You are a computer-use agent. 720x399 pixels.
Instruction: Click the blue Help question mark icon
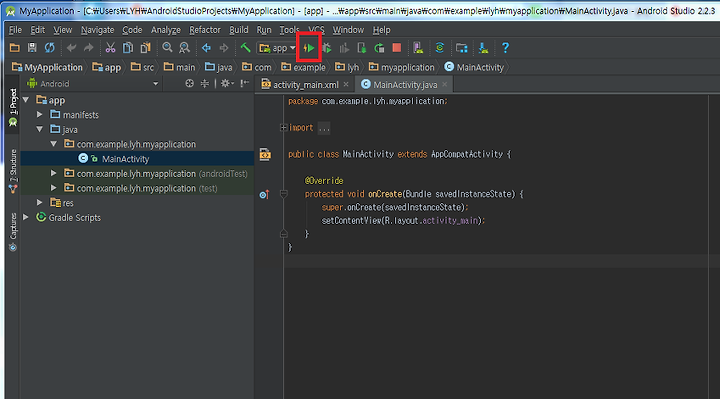505,48
